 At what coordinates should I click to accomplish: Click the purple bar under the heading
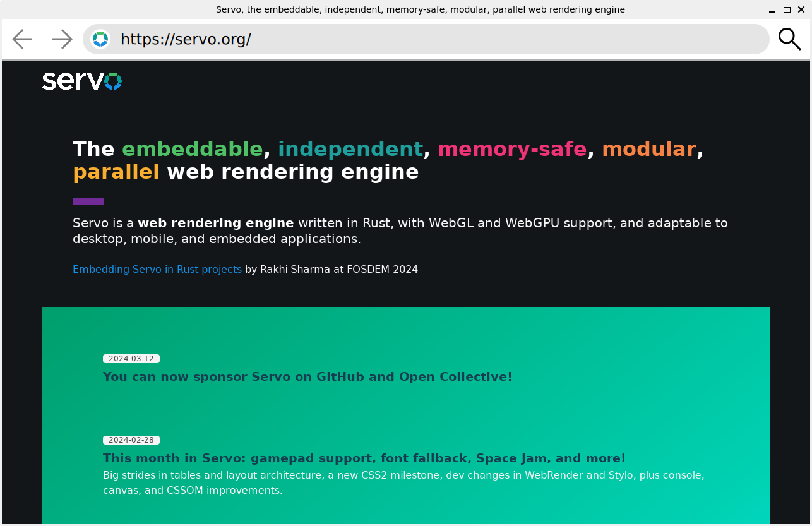click(x=88, y=201)
